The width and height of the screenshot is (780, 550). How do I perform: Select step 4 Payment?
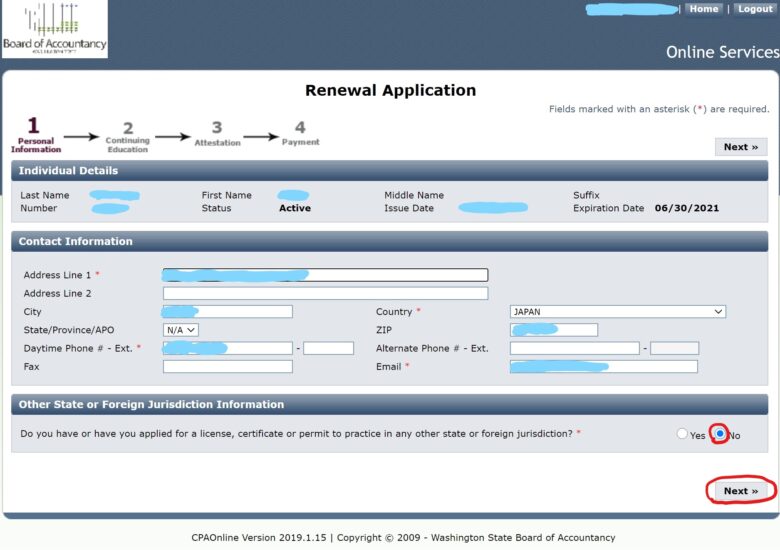[300, 133]
